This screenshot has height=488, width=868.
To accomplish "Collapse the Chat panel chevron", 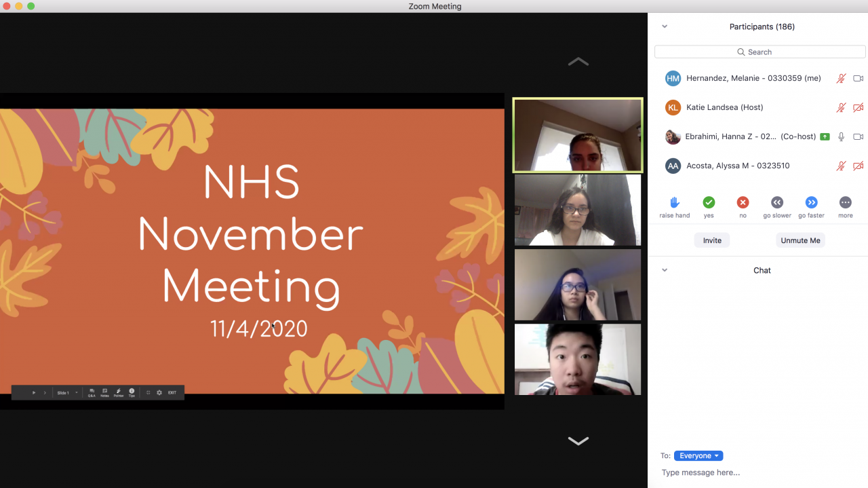I will [665, 270].
